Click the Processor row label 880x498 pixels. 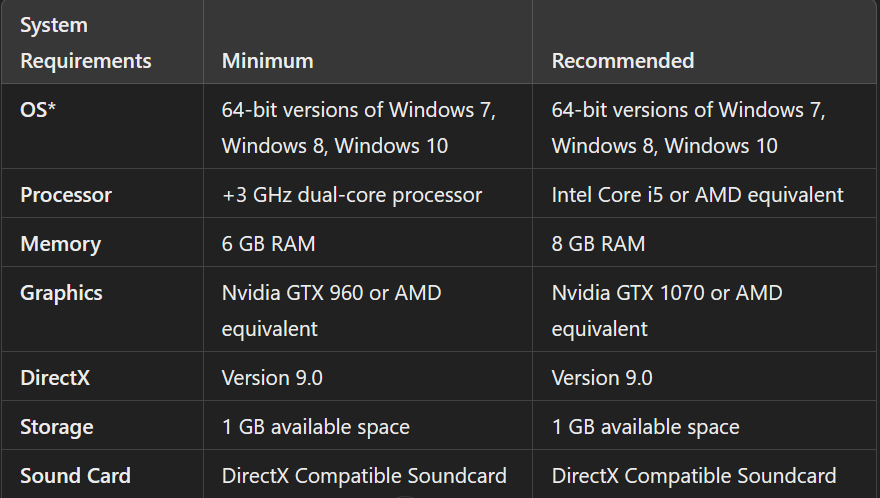pyautogui.click(x=66, y=195)
